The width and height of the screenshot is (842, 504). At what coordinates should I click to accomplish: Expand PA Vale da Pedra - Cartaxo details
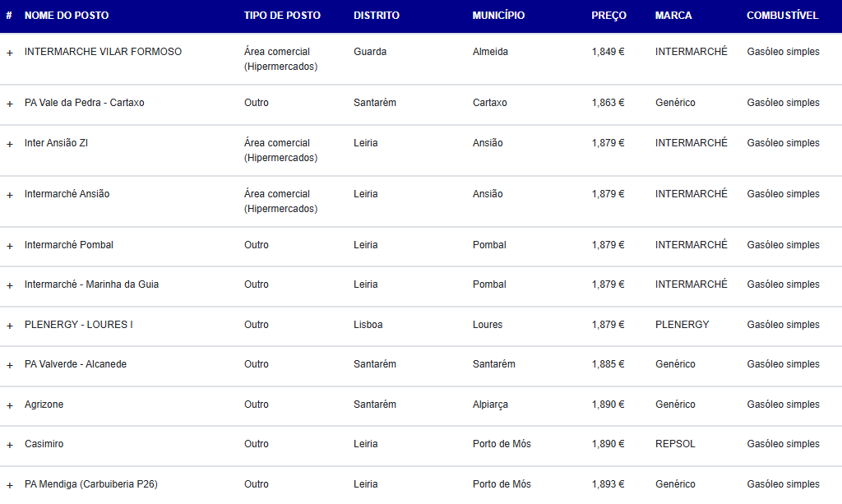point(10,104)
